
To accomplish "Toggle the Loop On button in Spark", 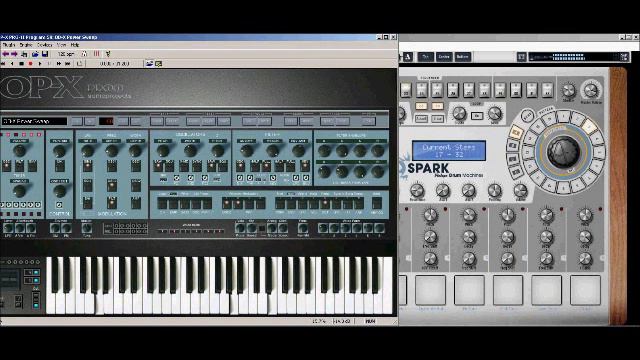I will tap(476, 116).
